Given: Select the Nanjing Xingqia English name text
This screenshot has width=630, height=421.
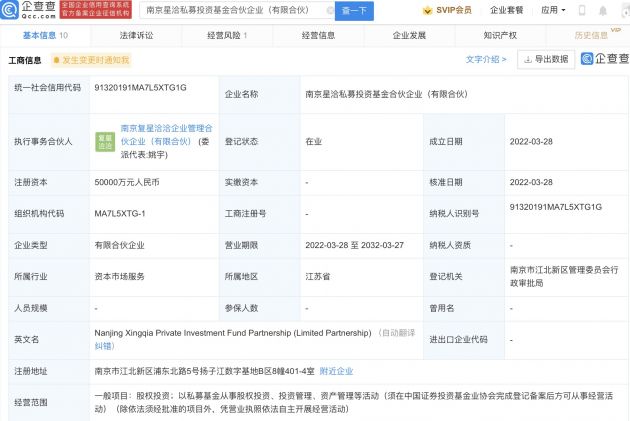Looking at the screenshot, I should 233,333.
